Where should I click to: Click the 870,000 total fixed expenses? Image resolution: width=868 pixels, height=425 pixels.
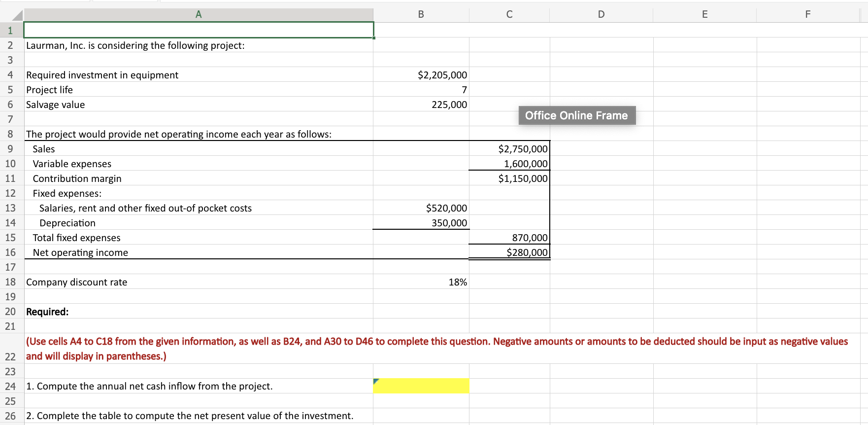[x=530, y=238]
